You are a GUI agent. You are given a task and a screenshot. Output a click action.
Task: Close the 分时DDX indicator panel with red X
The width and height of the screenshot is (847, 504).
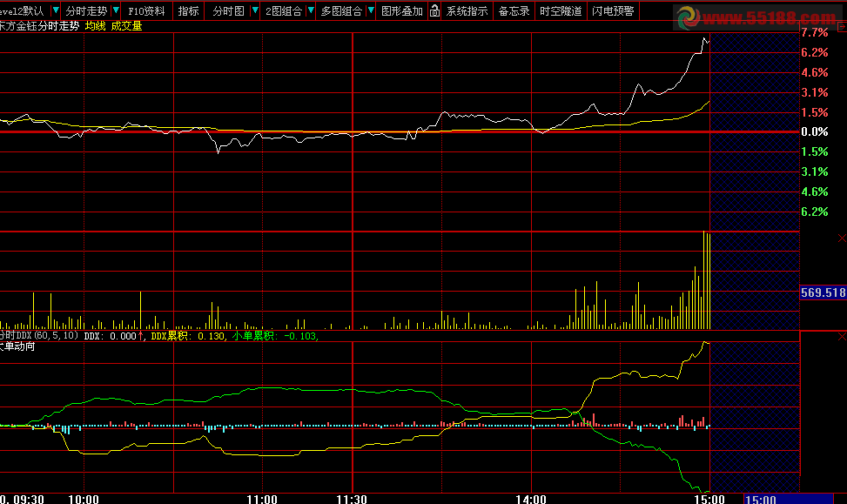[x=842, y=337]
